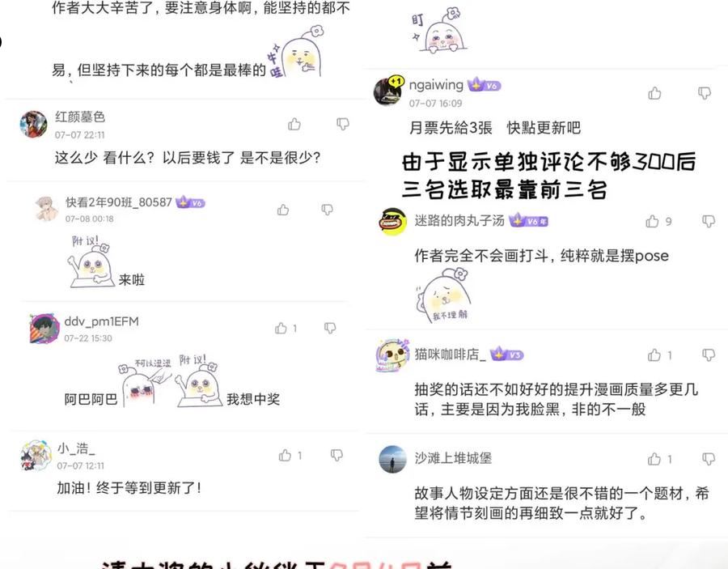This screenshot has width=728, height=569.
Task: Like the comment by 快看2年90班_80587
Action: tap(283, 210)
